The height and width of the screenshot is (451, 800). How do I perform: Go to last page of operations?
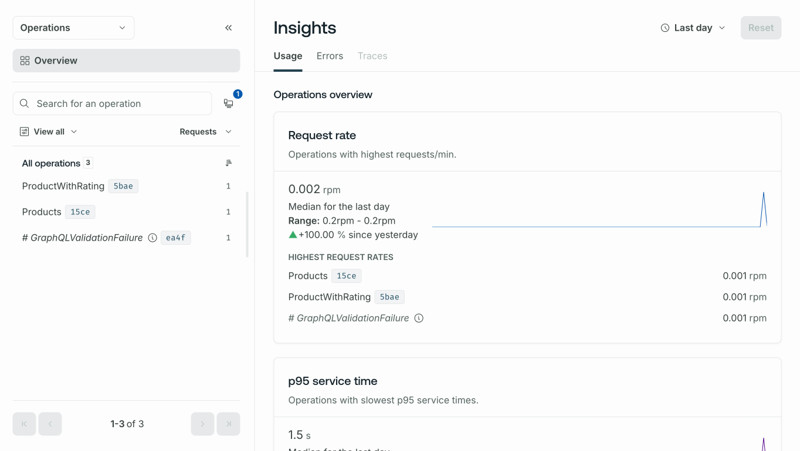point(229,424)
